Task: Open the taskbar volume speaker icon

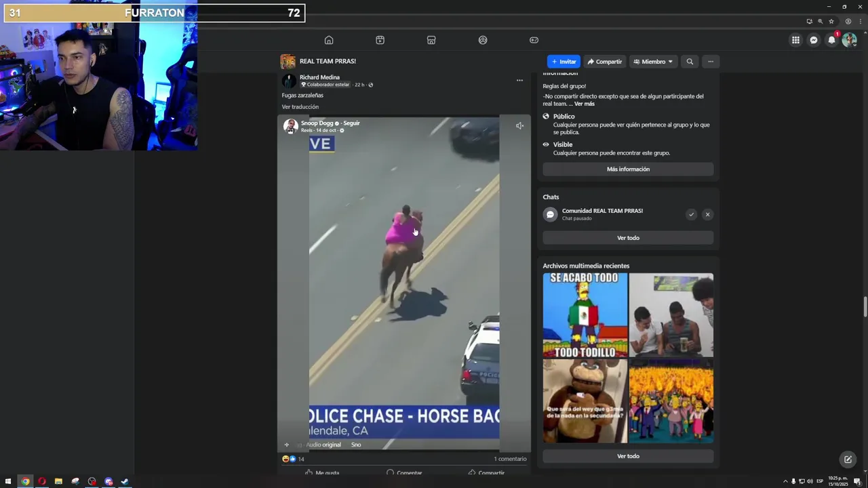Action: (x=810, y=481)
